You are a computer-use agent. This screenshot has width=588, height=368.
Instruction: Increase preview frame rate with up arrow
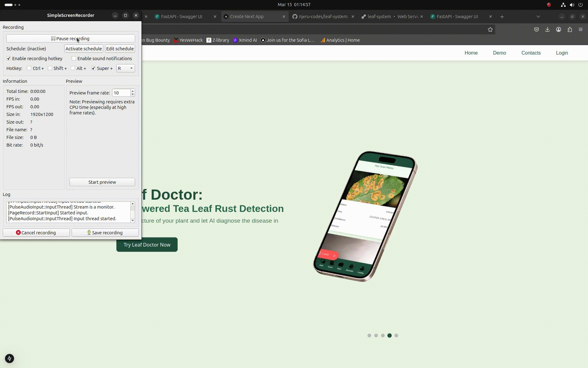(x=133, y=91)
